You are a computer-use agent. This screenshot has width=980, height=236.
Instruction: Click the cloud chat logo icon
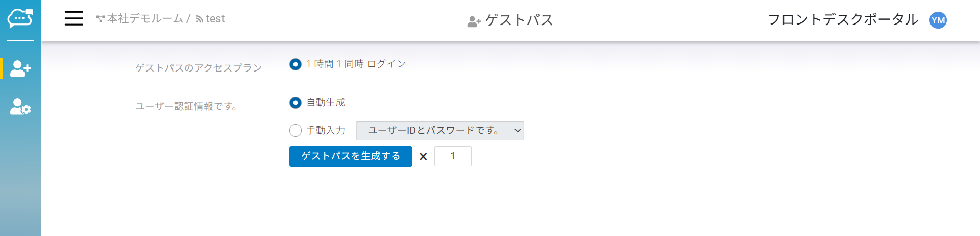point(20,19)
